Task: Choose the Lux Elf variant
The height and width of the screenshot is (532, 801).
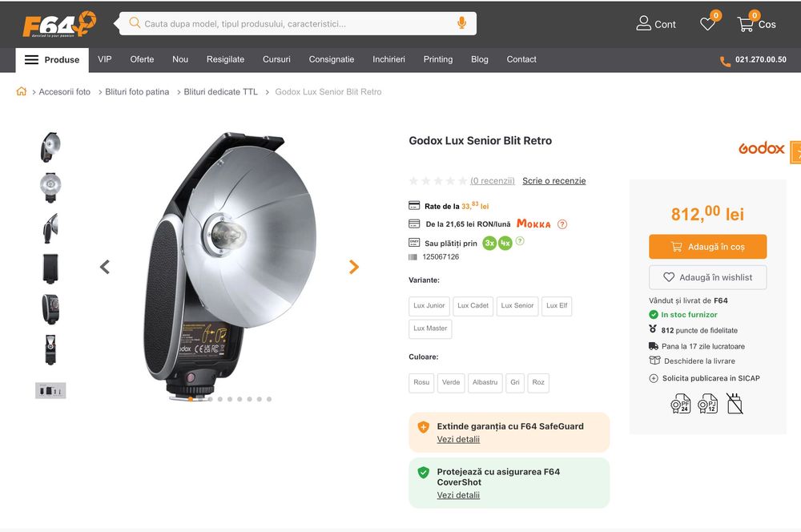Action: click(x=557, y=305)
